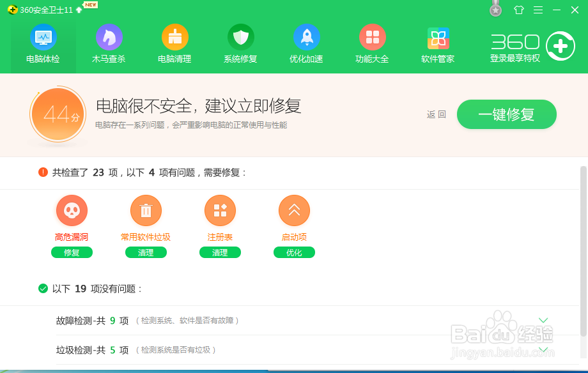
Task: Click the 注册表 label
Action: tap(220, 237)
